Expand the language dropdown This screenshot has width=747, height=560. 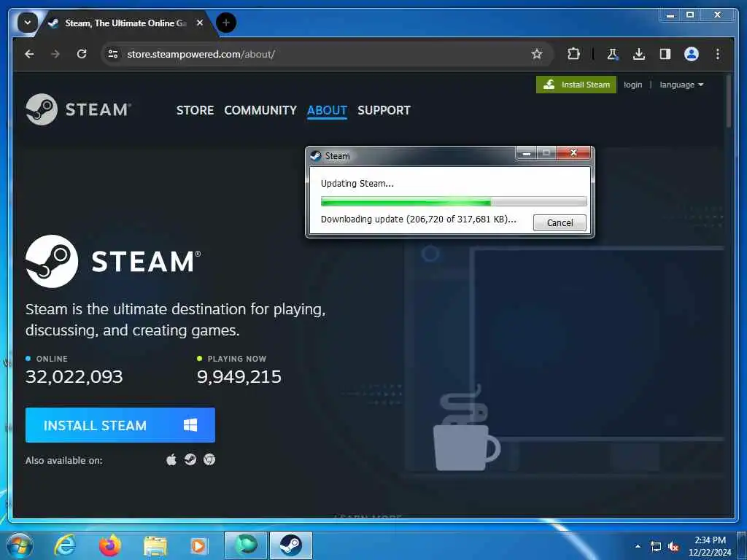click(x=681, y=85)
